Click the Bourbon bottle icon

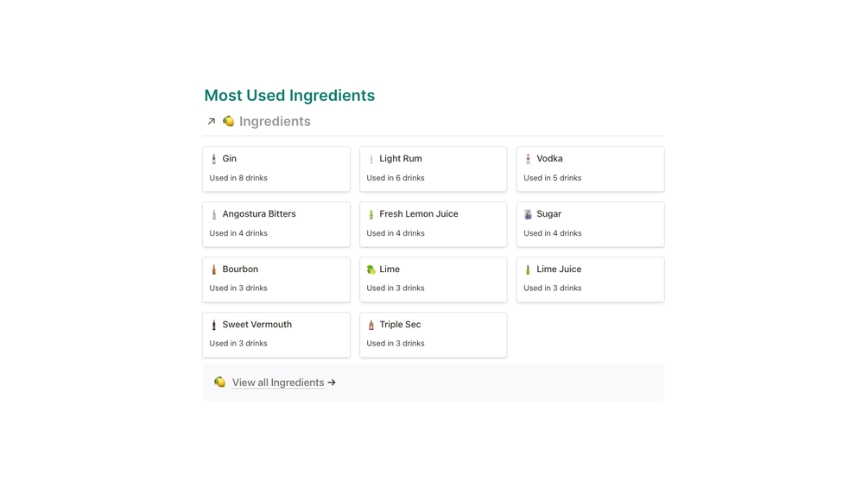point(214,269)
